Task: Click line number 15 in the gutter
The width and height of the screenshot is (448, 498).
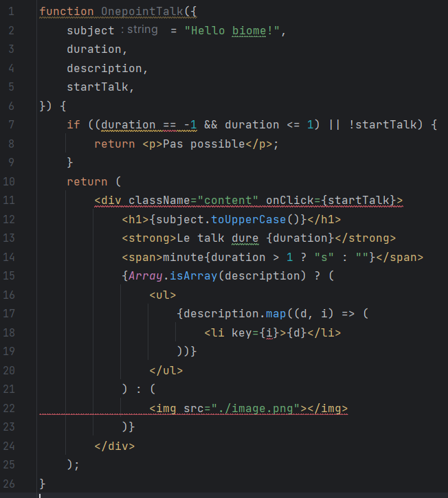Action: tap(8, 276)
